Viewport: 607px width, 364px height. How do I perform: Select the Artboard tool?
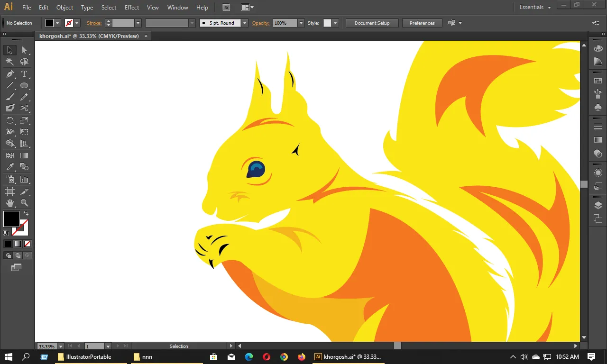coord(10,191)
